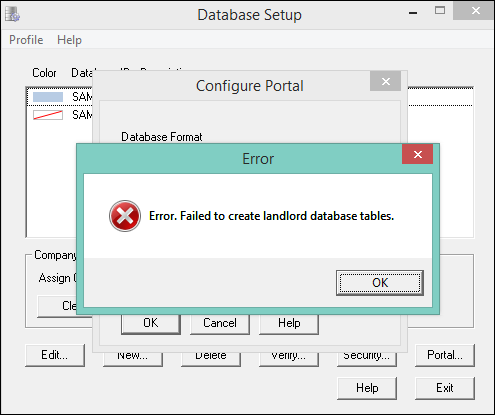Click the Portal... button

445,355
